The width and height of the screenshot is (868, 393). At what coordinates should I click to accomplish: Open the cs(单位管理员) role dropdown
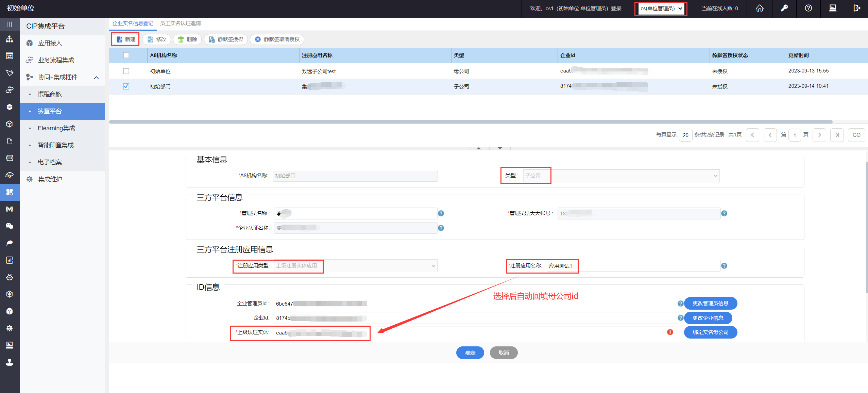pos(661,9)
